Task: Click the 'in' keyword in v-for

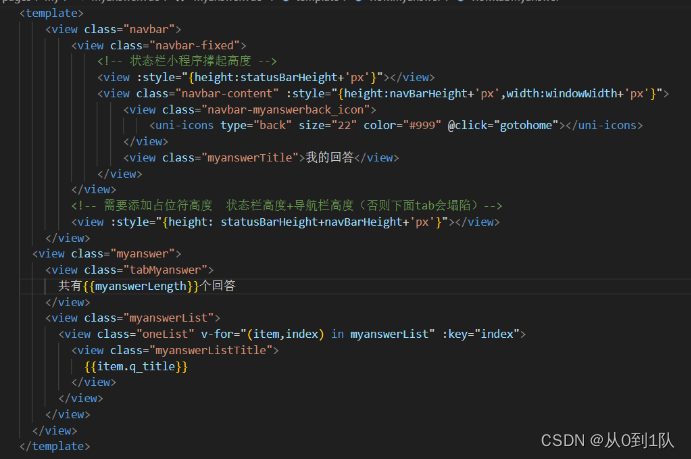Action: tap(338, 334)
